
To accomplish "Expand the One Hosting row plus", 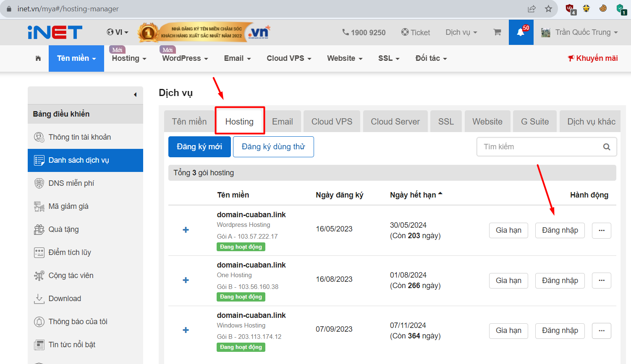I will tap(186, 280).
